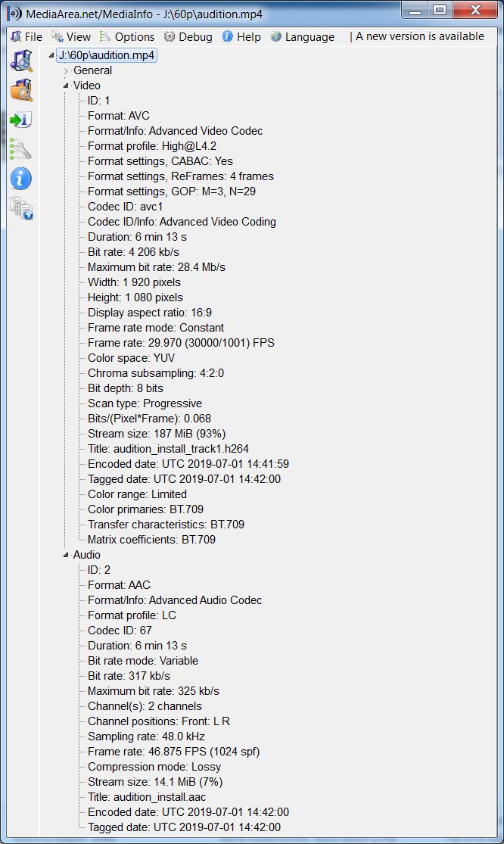Select 'Chroma subsampling: 4:2:0' row
504x844 pixels.
[156, 373]
